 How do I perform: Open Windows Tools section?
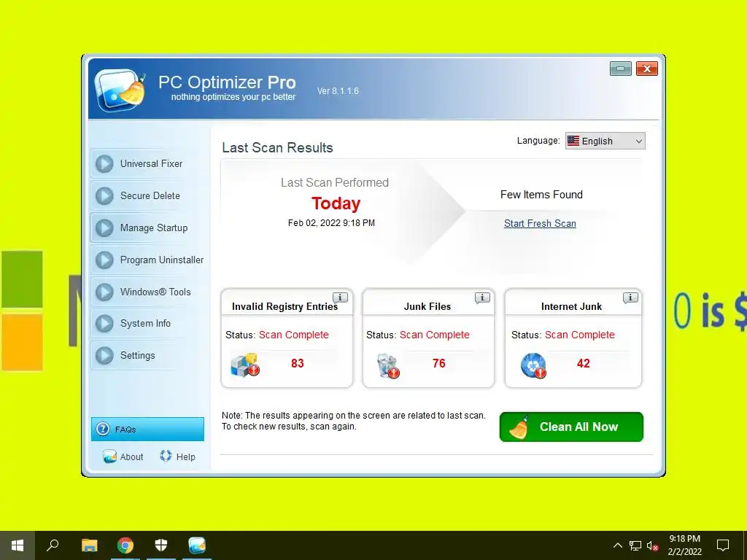click(x=149, y=292)
